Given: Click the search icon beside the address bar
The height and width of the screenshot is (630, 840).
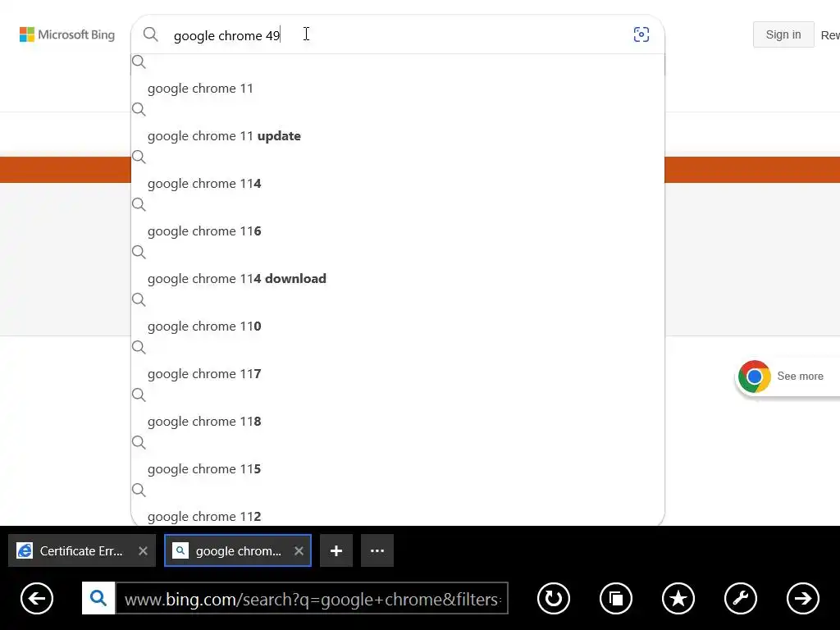Looking at the screenshot, I should coord(98,598).
